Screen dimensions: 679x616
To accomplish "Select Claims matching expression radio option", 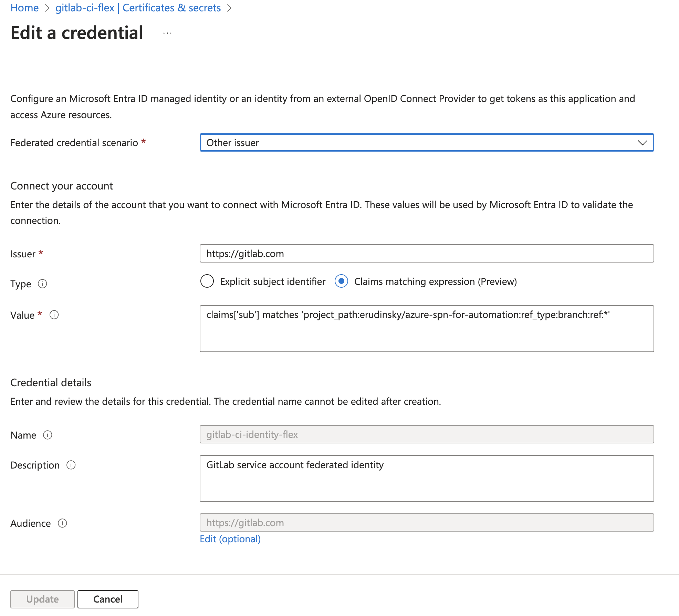I will click(x=341, y=281).
